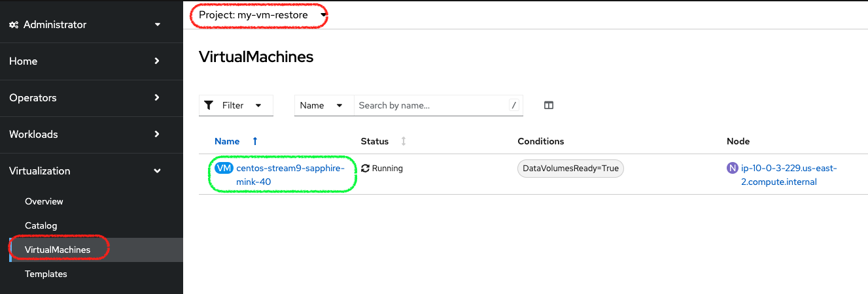Click the funnel Filter icon
The width and height of the screenshot is (868, 294).
tap(209, 105)
